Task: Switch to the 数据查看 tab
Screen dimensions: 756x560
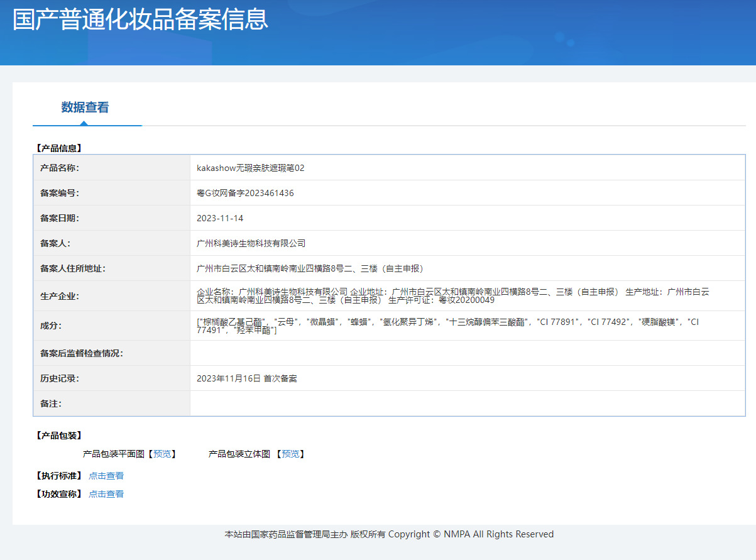Action: (85, 107)
